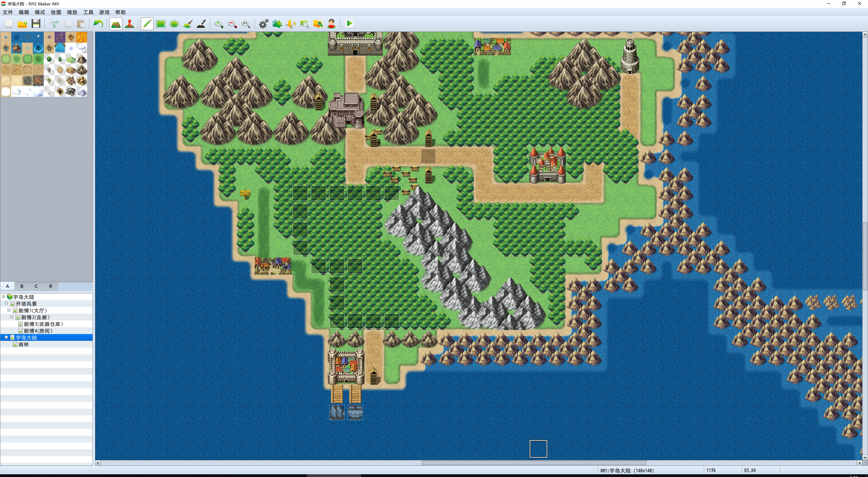Open the 工具 menu

coord(88,12)
